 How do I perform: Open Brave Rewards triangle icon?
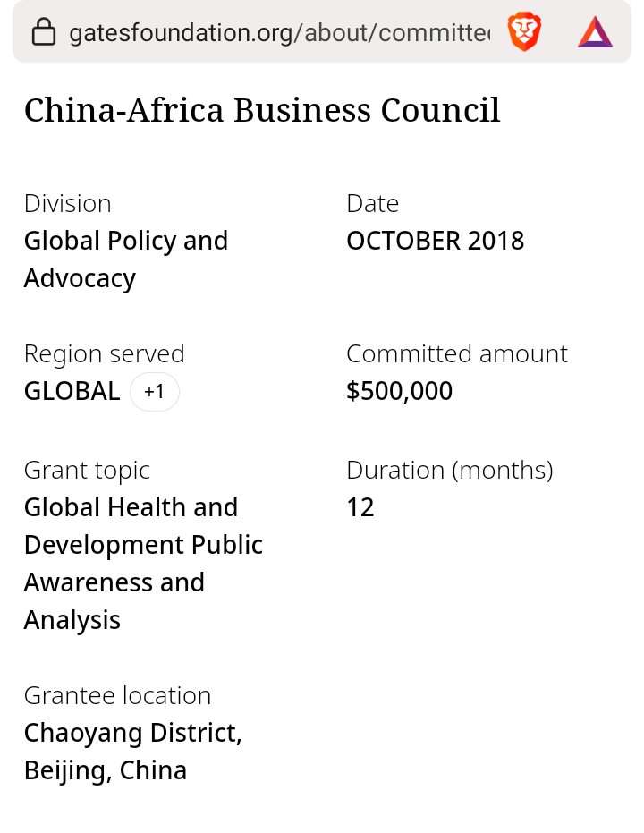click(595, 32)
